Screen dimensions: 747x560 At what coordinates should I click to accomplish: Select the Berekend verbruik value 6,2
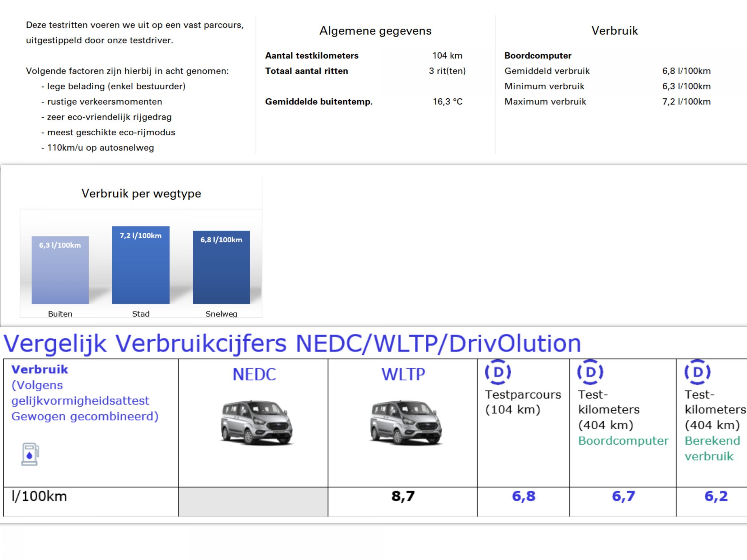click(x=716, y=496)
